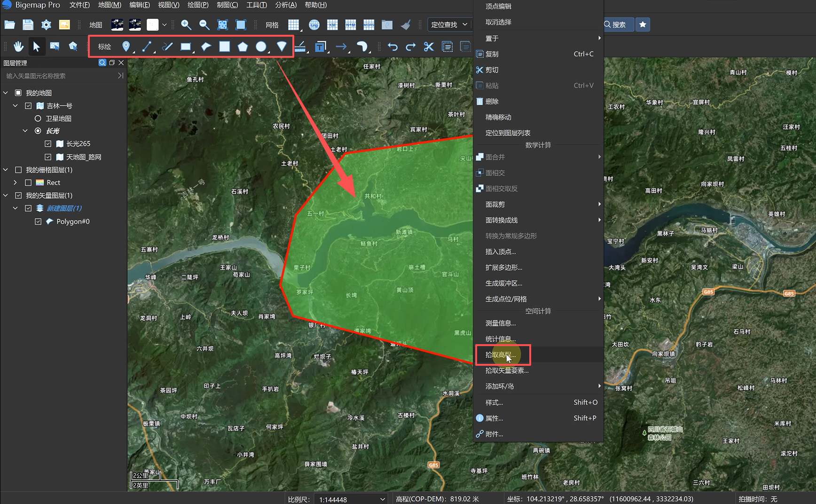Select the Polygon#0 tree item
The image size is (816, 504).
click(73, 221)
